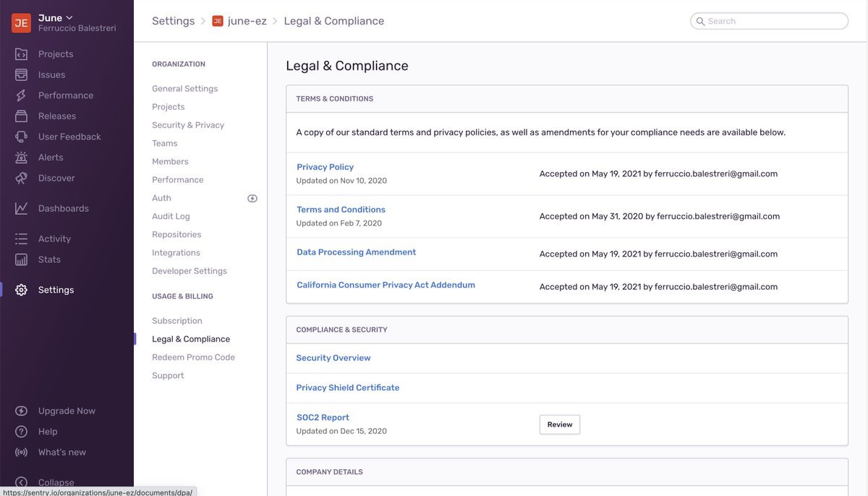
Task: Open the SOC2 Report link
Action: [x=323, y=417]
